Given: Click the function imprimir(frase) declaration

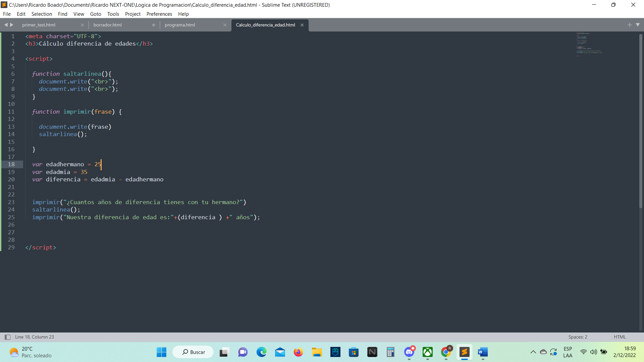Looking at the screenshot, I should (77, 112).
